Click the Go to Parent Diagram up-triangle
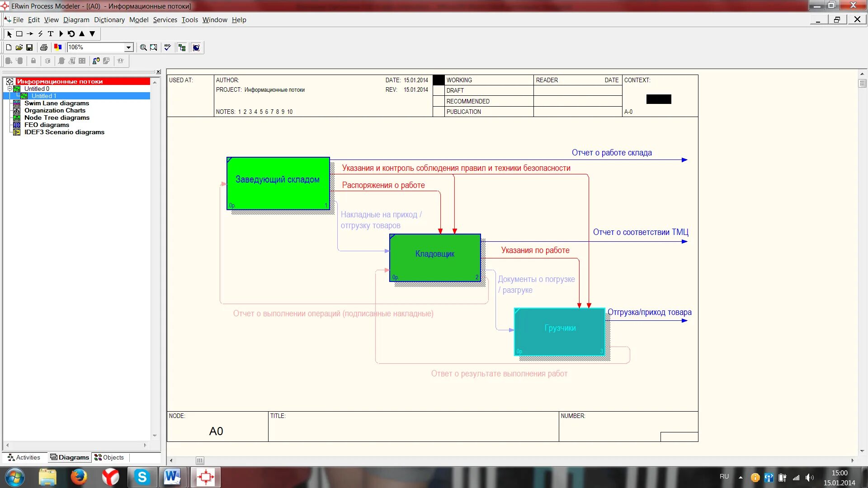Image resolution: width=868 pixels, height=488 pixels. (82, 34)
